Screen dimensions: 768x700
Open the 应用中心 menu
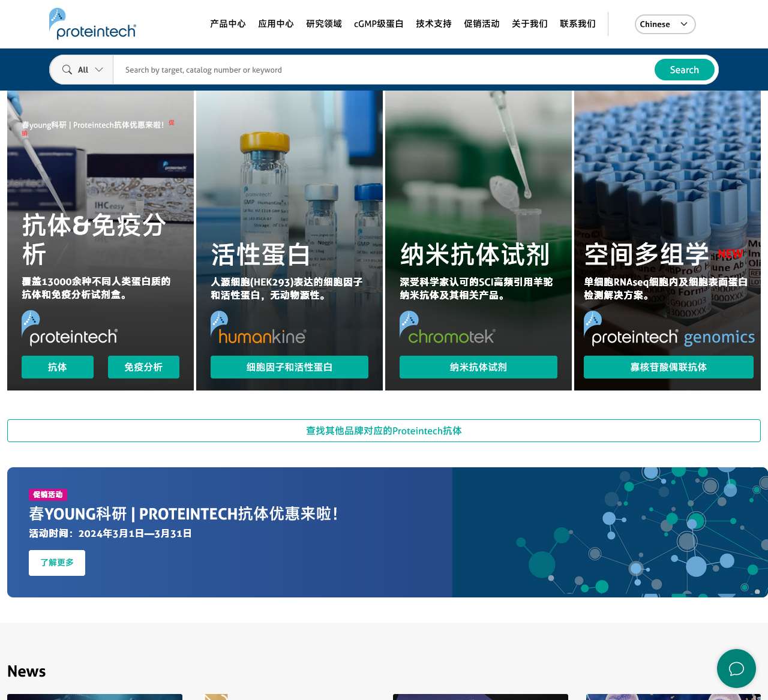coord(276,24)
